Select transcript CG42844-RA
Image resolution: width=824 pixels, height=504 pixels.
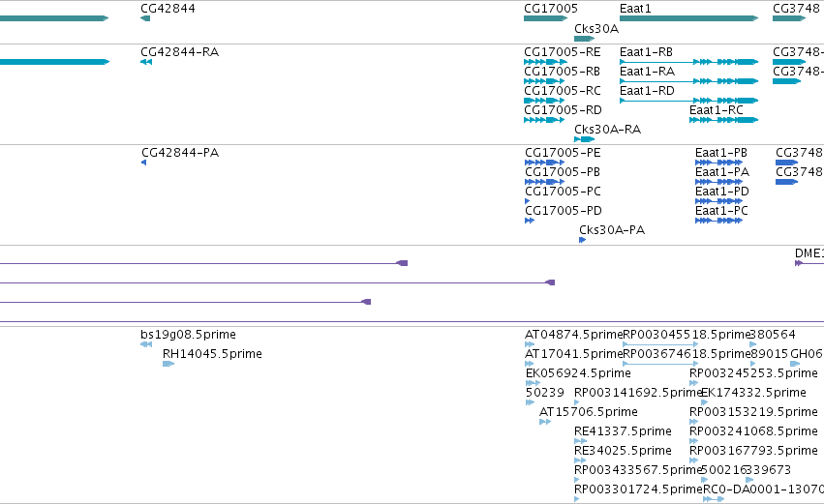[180, 52]
